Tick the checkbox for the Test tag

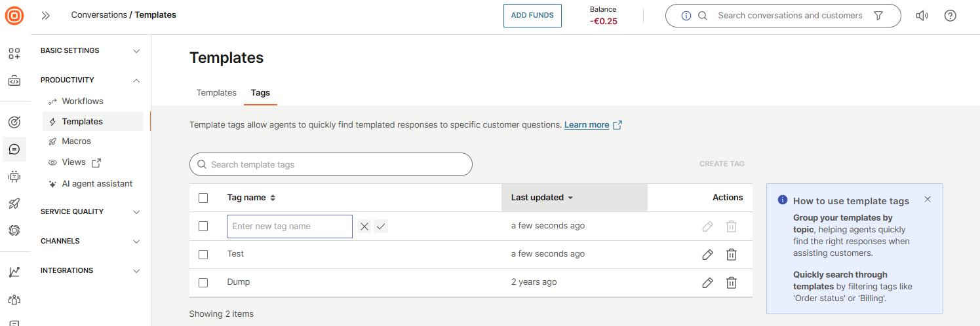[203, 254]
